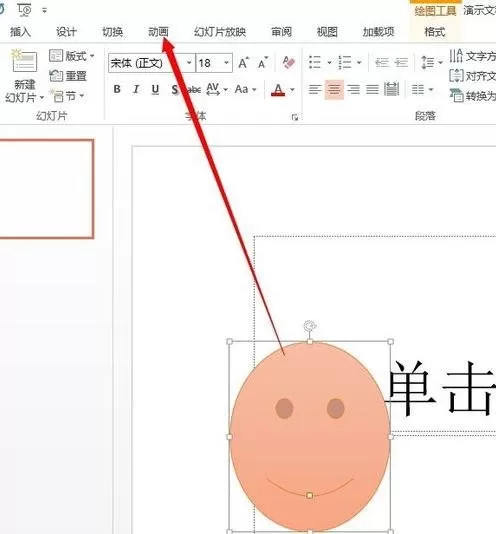Decrease font size with the small A icon
The height and width of the screenshot is (534, 496).
click(x=263, y=63)
